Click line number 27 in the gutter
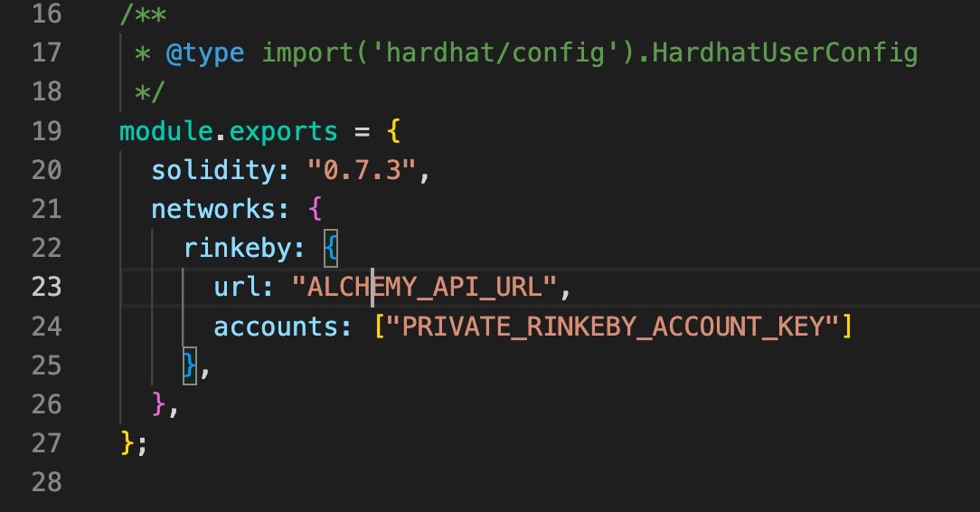 click(x=46, y=442)
